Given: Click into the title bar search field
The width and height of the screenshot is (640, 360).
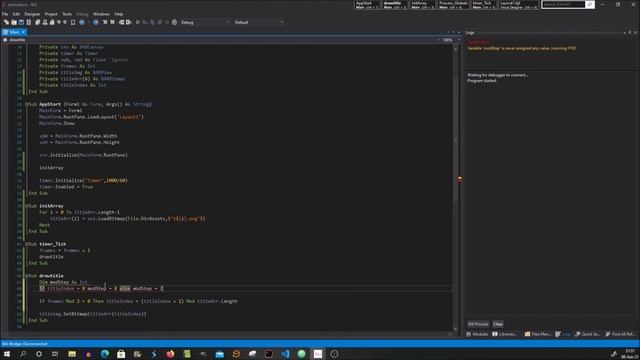Looking at the screenshot, I should 563,4.
